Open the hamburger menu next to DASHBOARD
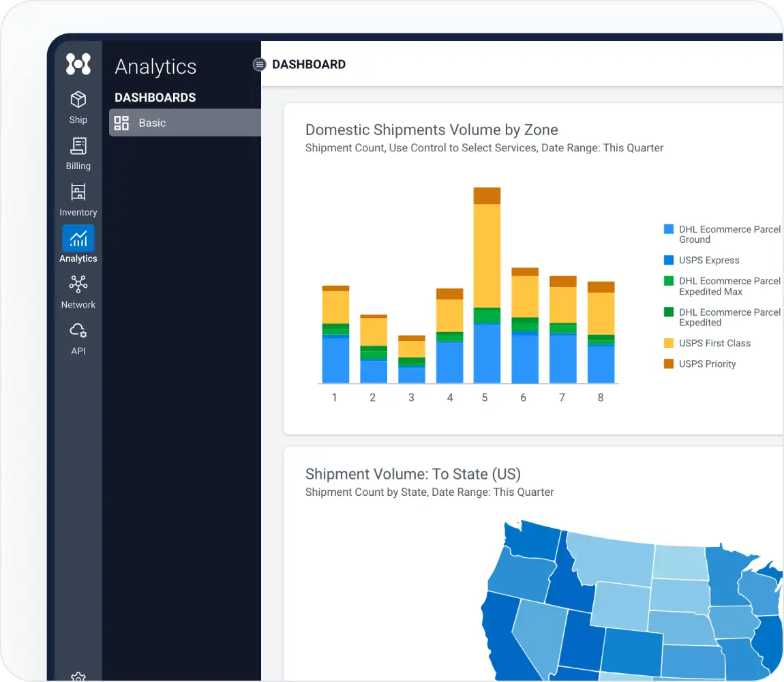This screenshot has height=682, width=784. 259,64
